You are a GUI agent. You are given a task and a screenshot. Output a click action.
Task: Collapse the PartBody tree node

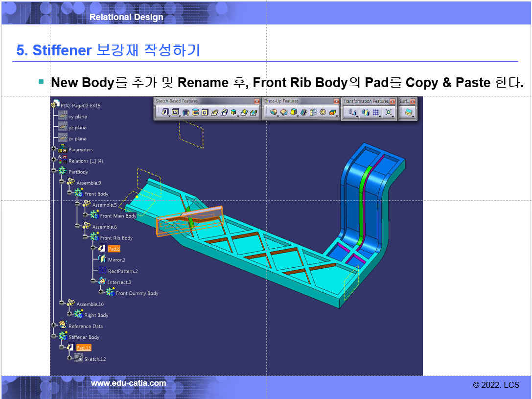pos(54,171)
